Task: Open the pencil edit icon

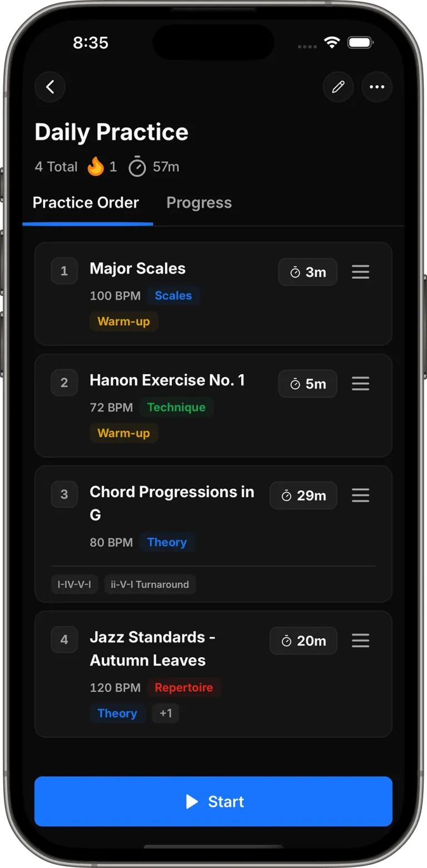Action: point(338,87)
